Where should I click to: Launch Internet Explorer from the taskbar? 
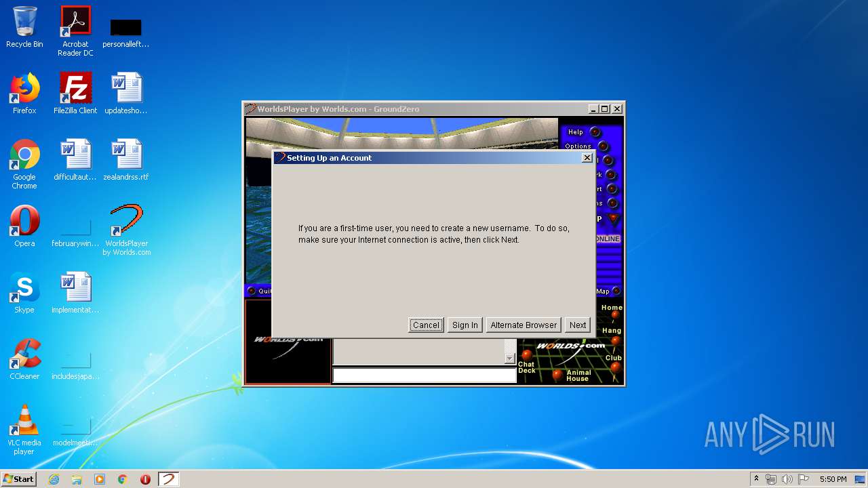(x=54, y=479)
